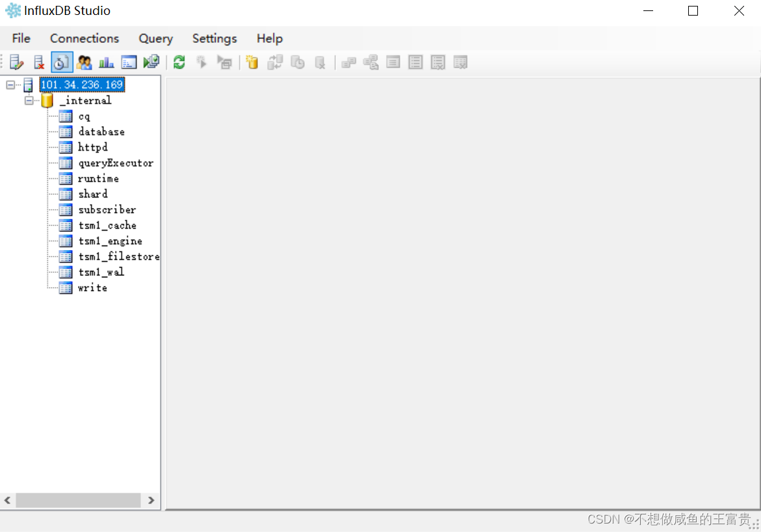Click the tree panel scroll left arrow
The height and width of the screenshot is (532, 761).
click(x=7, y=500)
